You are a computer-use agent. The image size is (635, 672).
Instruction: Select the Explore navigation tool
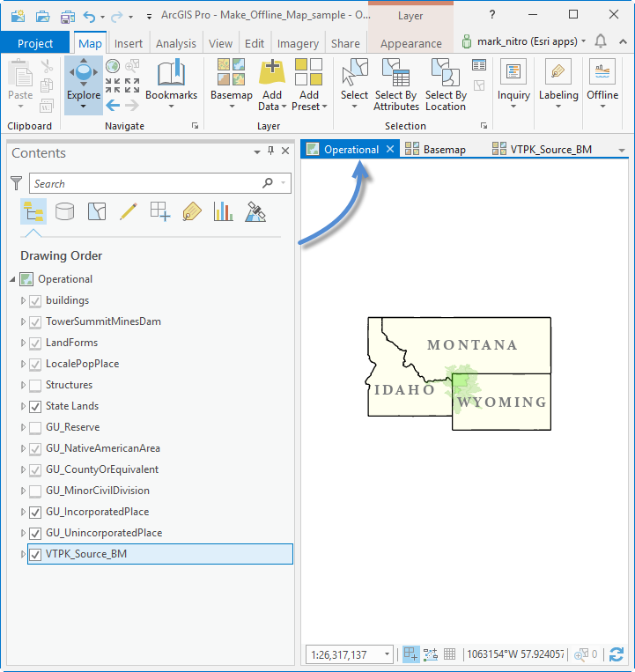(x=84, y=85)
